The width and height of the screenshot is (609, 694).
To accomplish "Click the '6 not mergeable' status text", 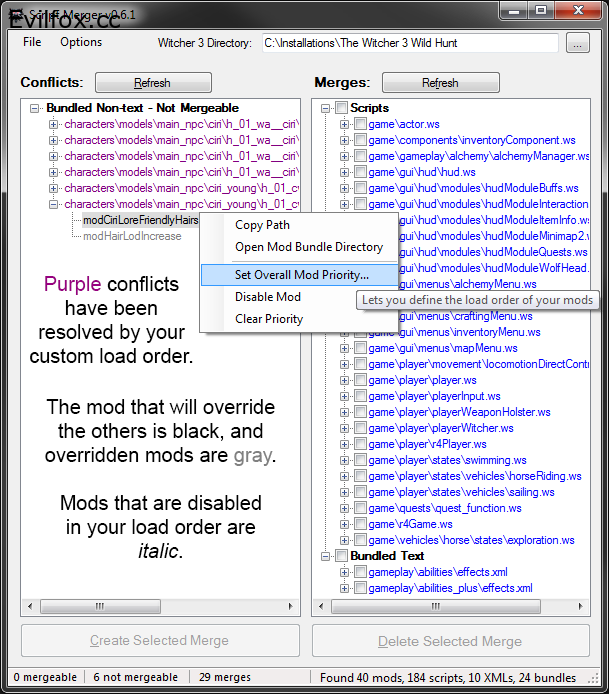I will click(135, 677).
